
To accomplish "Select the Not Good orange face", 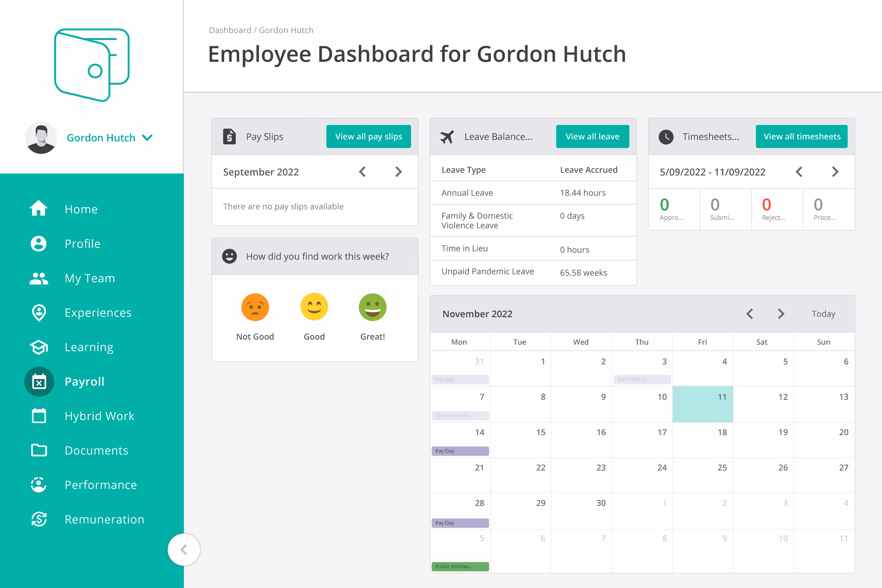I will (255, 307).
